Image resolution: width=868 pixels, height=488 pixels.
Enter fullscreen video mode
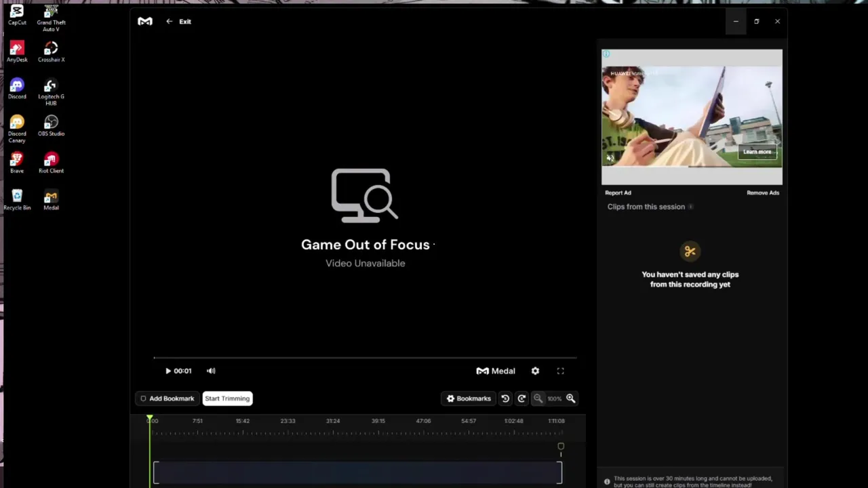tap(560, 371)
